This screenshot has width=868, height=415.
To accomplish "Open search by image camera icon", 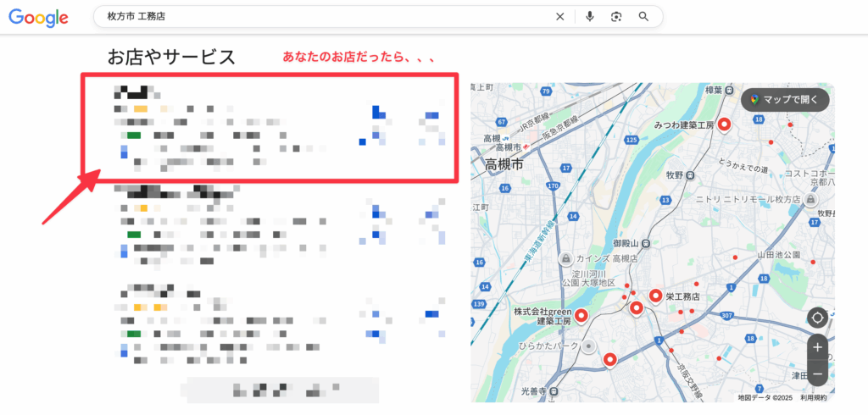I will pyautogui.click(x=616, y=17).
